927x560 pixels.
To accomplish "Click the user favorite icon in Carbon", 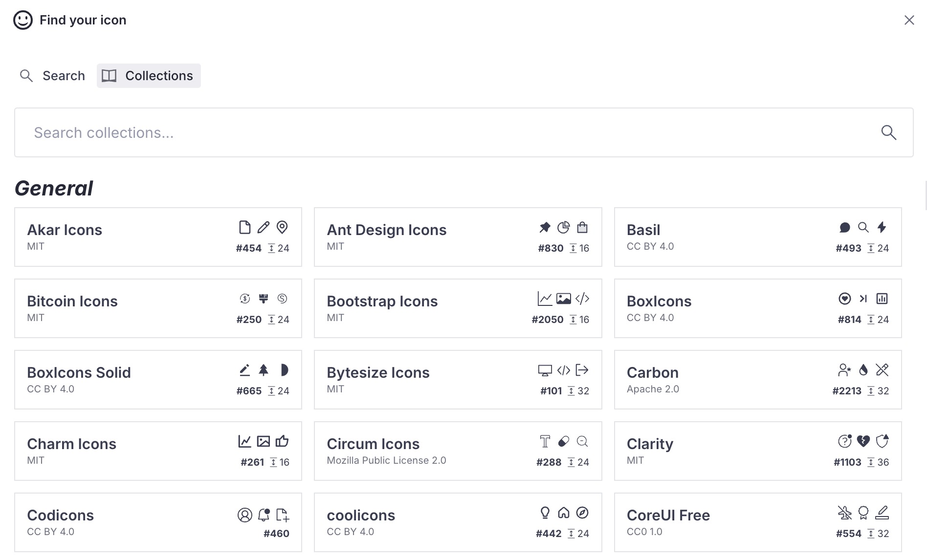I will tap(845, 370).
